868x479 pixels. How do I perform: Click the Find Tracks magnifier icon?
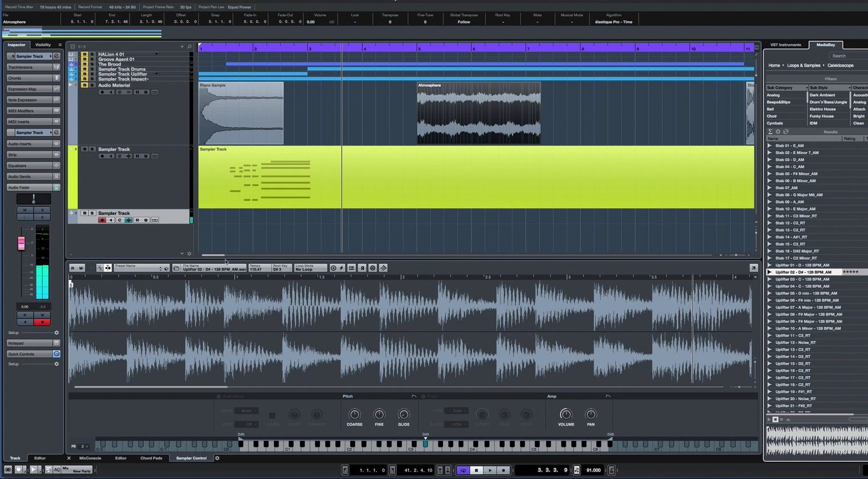[189, 47]
